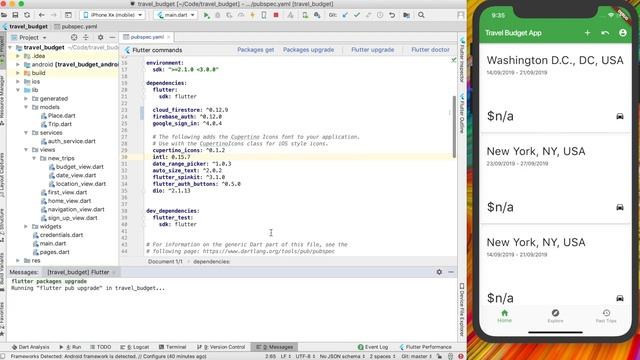The height and width of the screenshot is (360, 640).
Task: Open main.dart in project tree
Action: pos(49,243)
